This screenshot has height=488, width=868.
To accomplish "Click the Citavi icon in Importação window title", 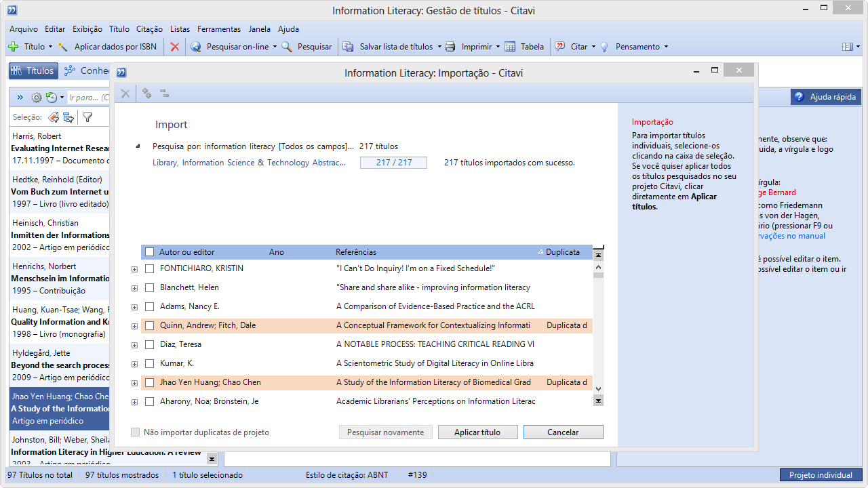I will [121, 73].
